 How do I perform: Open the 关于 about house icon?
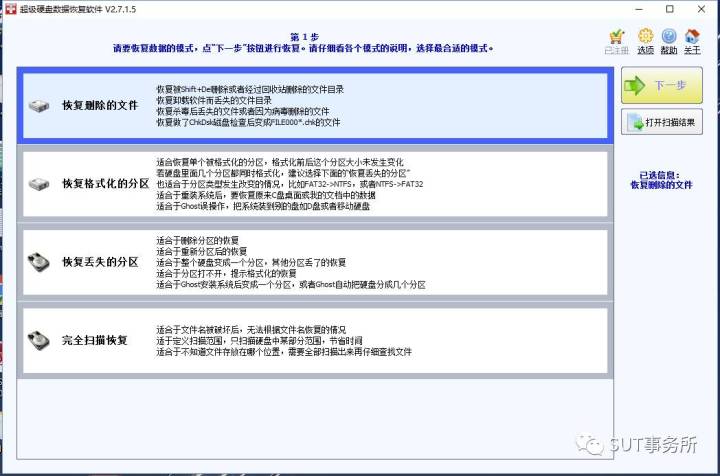click(692, 36)
